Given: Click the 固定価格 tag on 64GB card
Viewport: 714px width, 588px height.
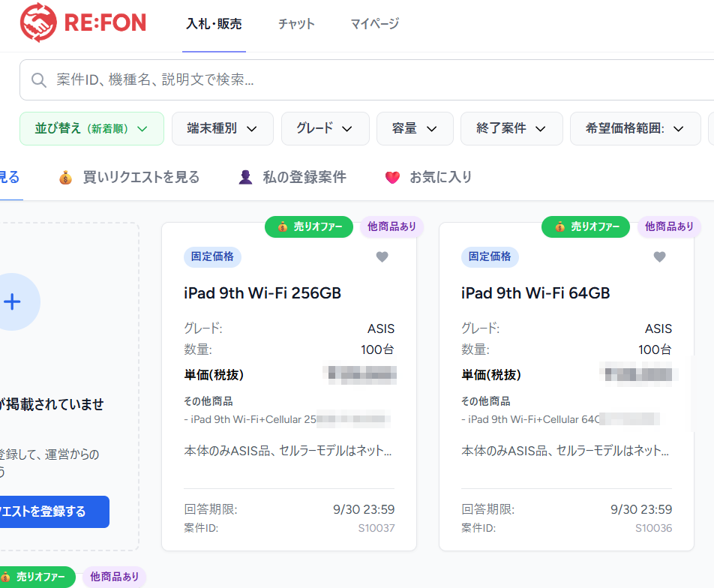Looking at the screenshot, I should (490, 256).
